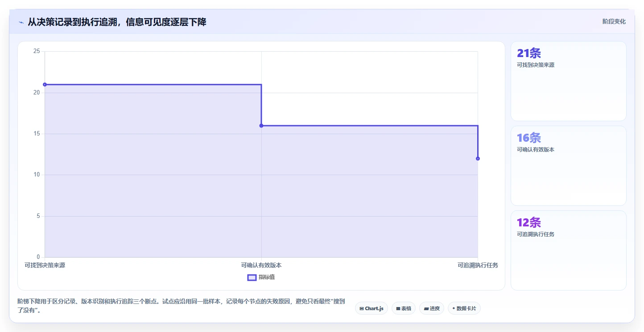
Task: Click chart data point at value 16
Action: point(261,126)
